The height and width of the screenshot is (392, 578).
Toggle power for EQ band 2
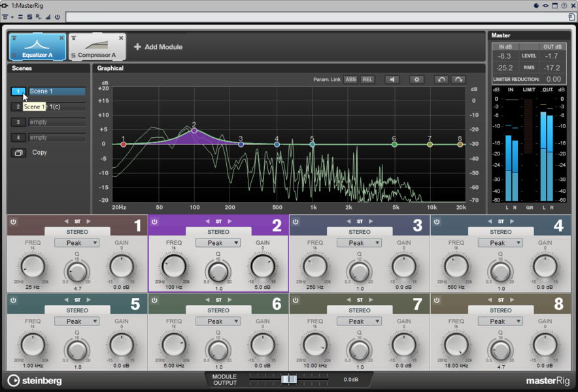154,221
